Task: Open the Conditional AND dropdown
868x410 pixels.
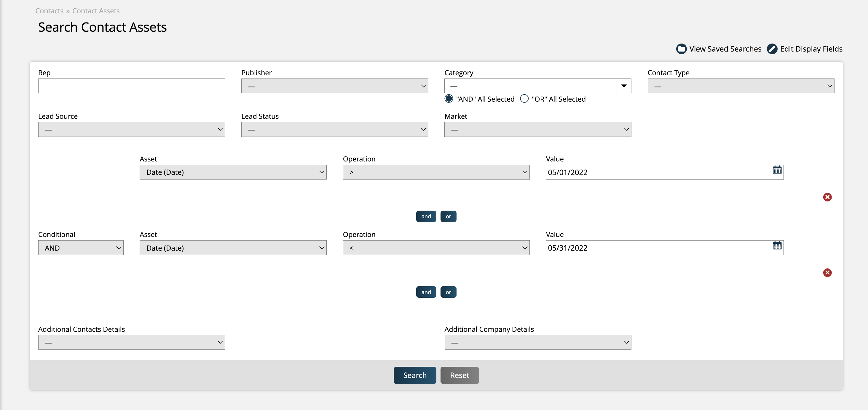Action: pos(81,248)
